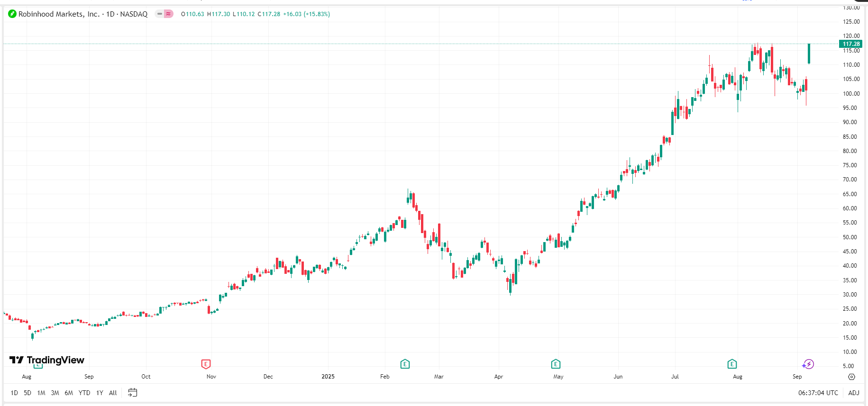Choose the 1Y date range
This screenshot has width=868, height=406.
(x=100, y=393)
